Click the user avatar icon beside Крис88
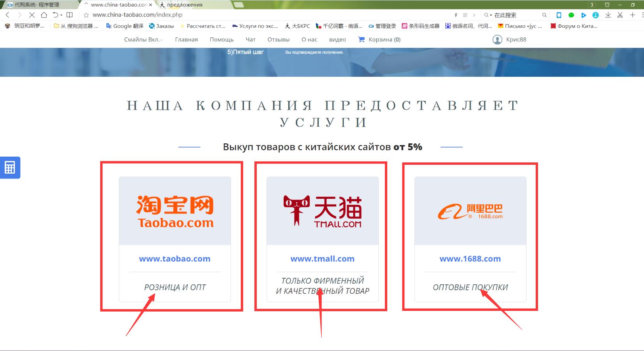644x351 pixels. click(497, 39)
